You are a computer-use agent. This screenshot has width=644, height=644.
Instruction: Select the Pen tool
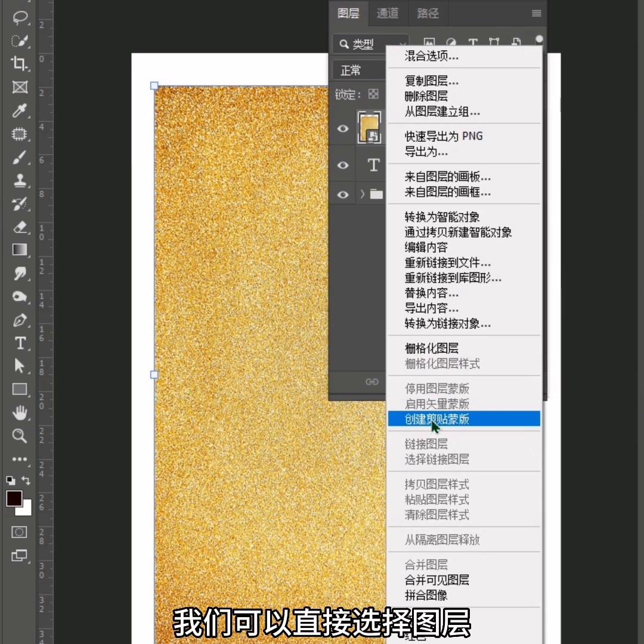20,320
